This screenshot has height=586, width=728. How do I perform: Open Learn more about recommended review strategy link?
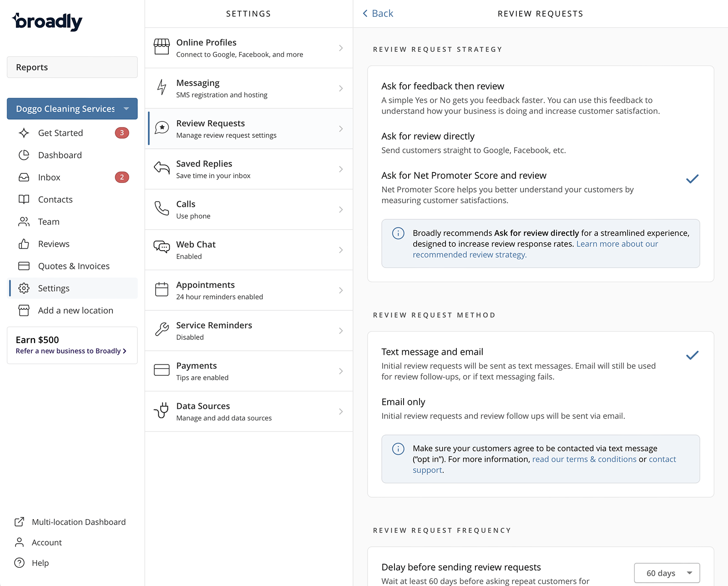point(536,249)
